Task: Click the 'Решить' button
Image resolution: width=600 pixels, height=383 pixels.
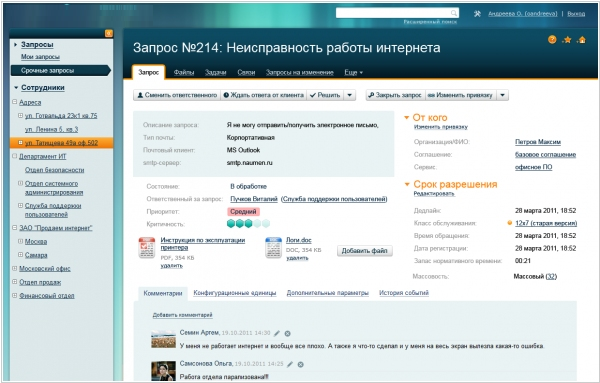Action: (x=325, y=95)
